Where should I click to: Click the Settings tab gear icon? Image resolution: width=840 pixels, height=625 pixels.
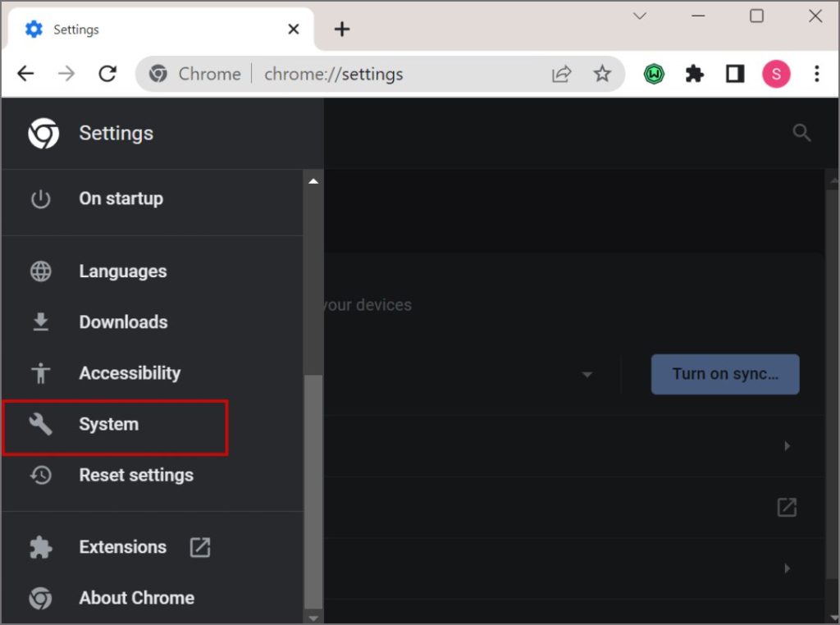point(34,29)
